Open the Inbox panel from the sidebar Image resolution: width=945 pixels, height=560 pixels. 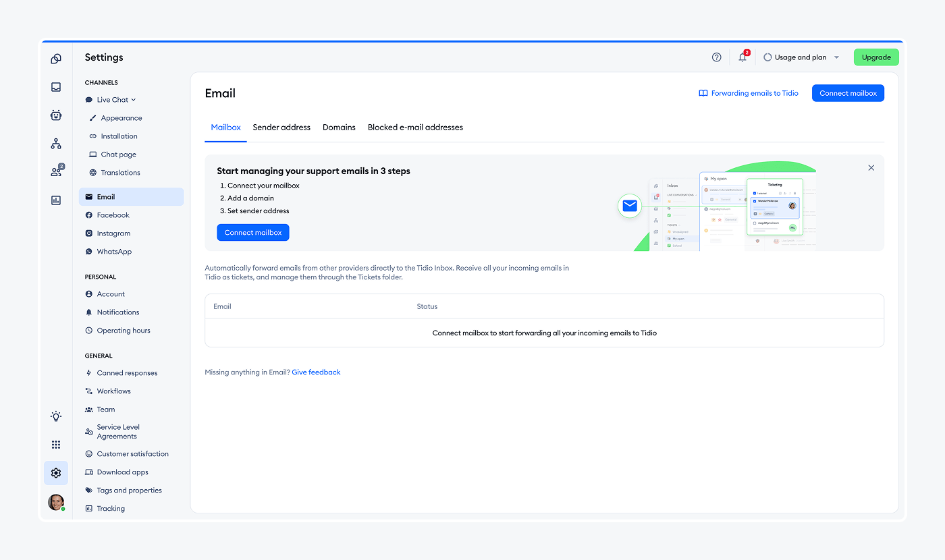[x=56, y=86]
